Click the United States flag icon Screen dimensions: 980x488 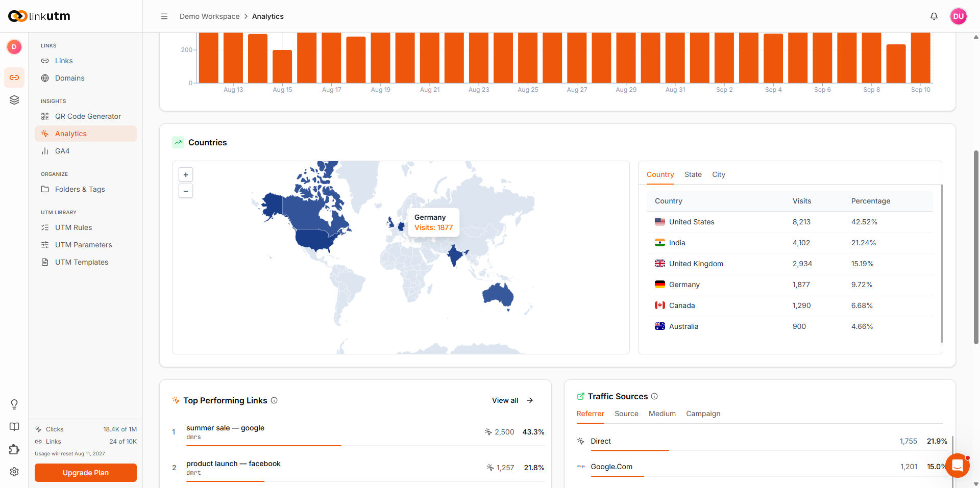[x=660, y=222]
